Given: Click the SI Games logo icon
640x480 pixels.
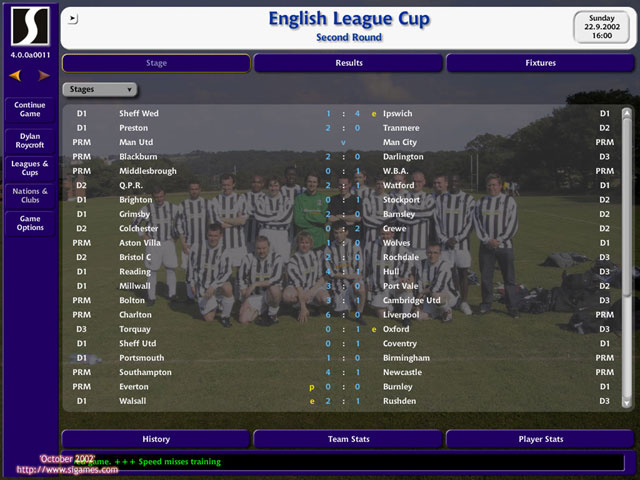Looking at the screenshot, I should (x=30, y=26).
